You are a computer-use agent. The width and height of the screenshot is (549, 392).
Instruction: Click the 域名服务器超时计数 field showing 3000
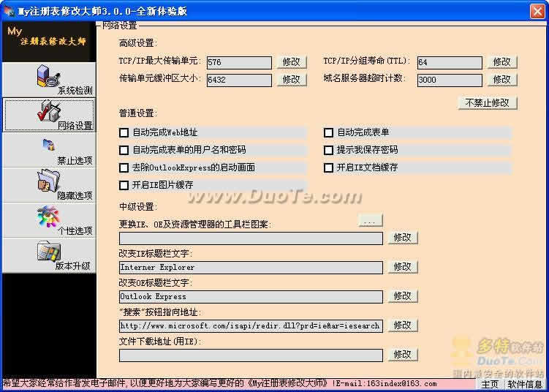(450, 80)
